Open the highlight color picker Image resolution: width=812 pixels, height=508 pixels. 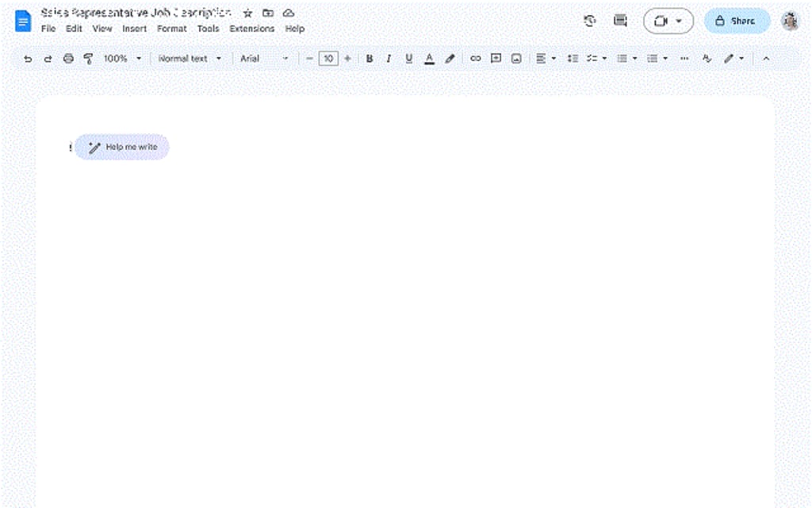[450, 59]
